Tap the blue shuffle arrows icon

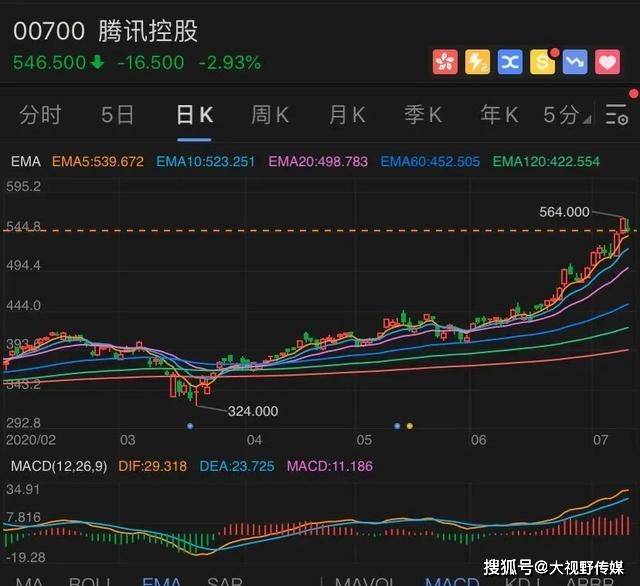510,62
